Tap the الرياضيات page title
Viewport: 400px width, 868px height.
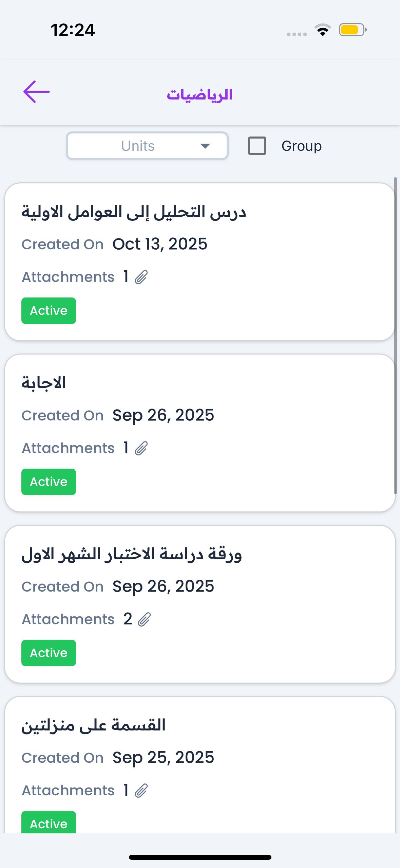199,95
